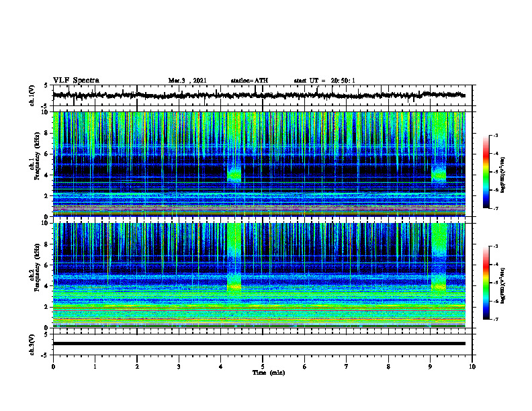The width and height of the screenshot is (532, 411).
Task: Click the "station=ATH" header text
Action: tap(249, 81)
